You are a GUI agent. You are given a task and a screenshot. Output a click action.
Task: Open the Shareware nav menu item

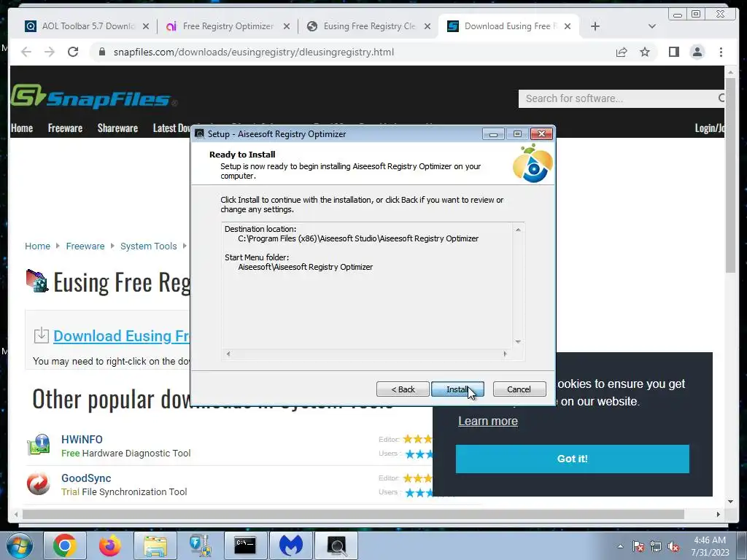(117, 128)
